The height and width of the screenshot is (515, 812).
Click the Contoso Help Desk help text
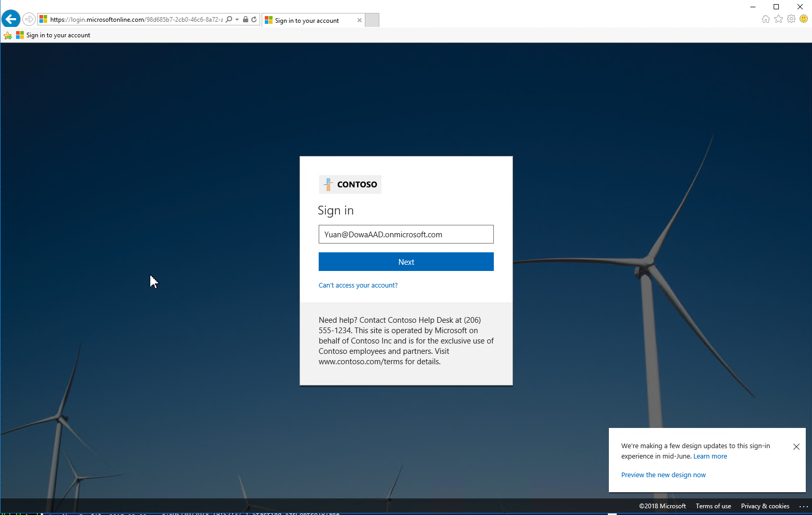coord(406,341)
